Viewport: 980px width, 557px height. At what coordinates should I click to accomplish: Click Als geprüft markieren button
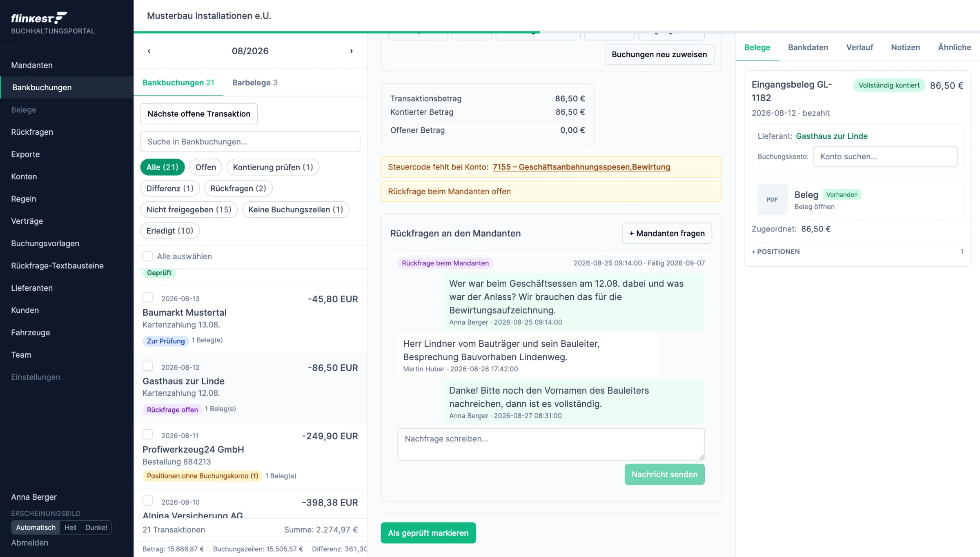(428, 533)
